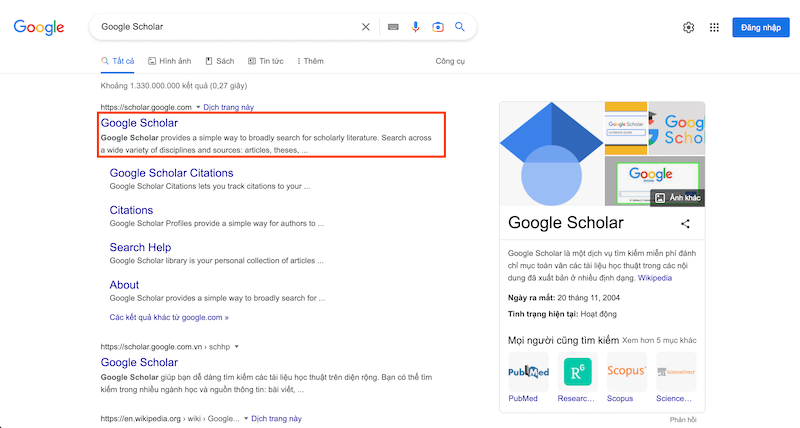Image resolution: width=800 pixels, height=428 pixels.
Task: Open Google apps grid icon
Action: click(714, 28)
